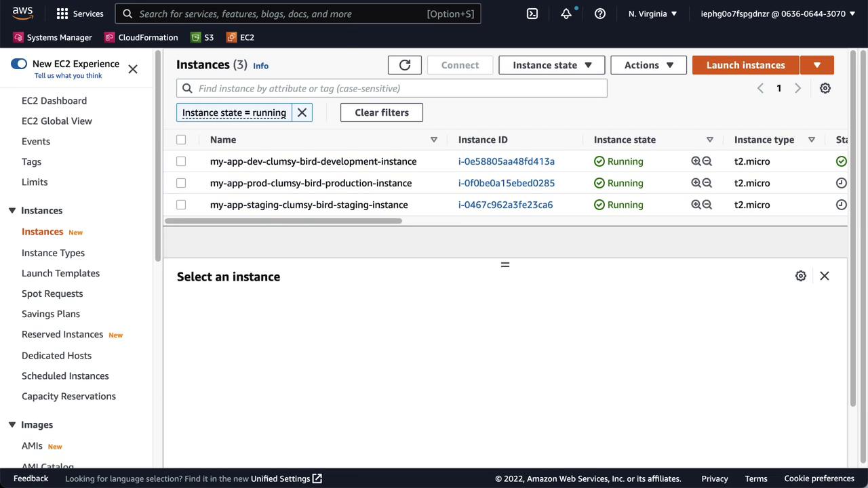Focus the Find instance filter field
The image size is (868, 488).
click(x=392, y=88)
